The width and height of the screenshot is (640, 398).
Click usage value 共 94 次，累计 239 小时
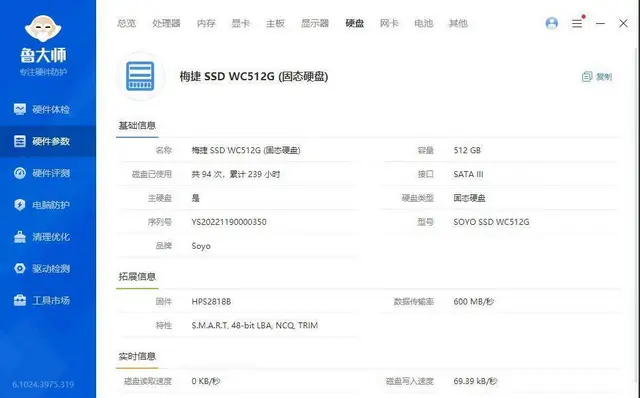(x=236, y=174)
